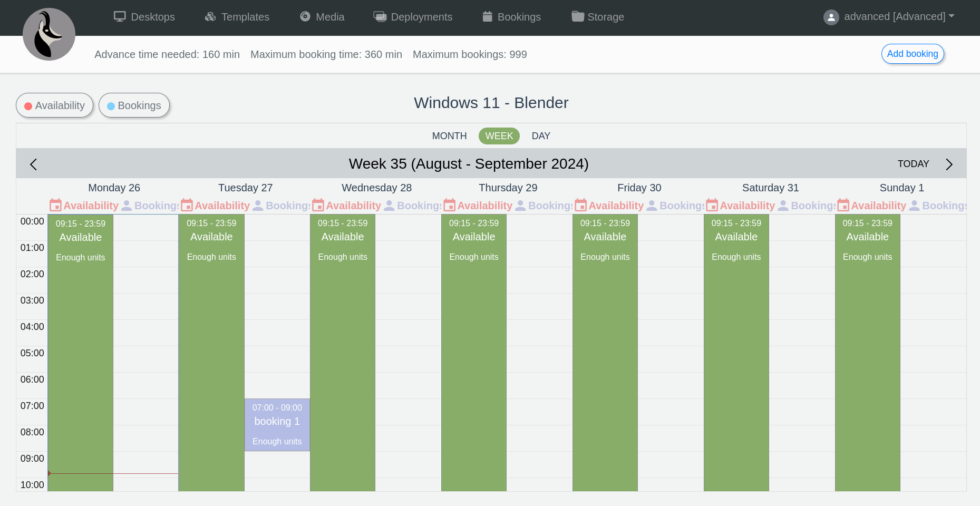Open the booking 1 event on Tuesday
Viewport: 980px width, 506px height.
coord(277,424)
